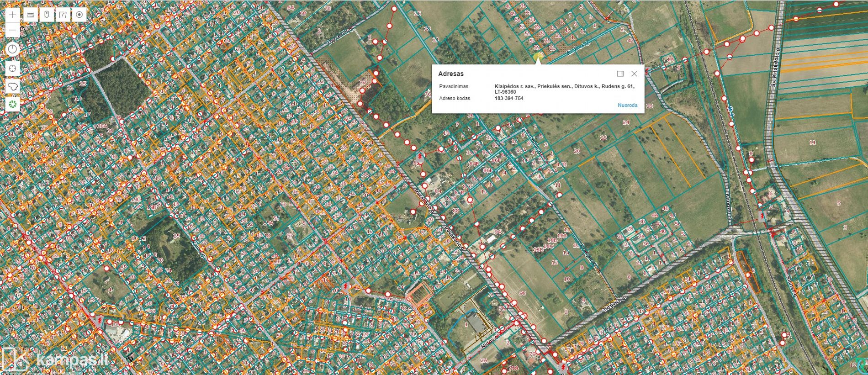
Task: Select the map pin marker tool
Action: click(x=47, y=15)
